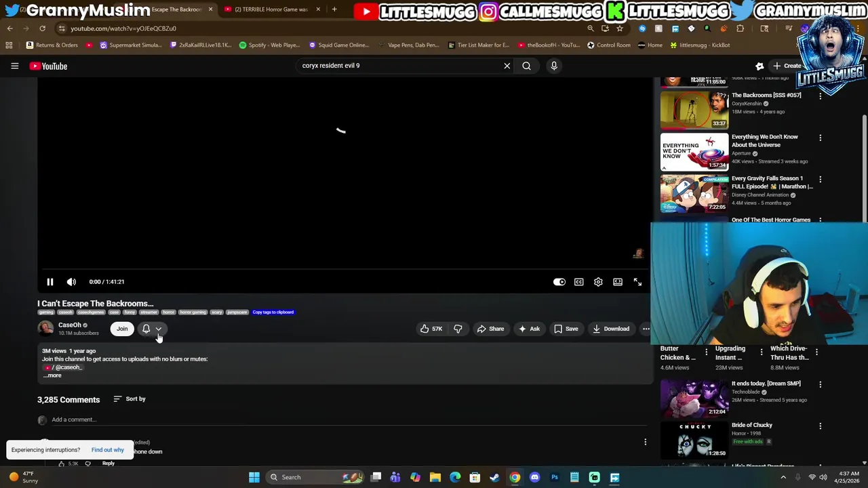Open a new browser tab with plus

coord(334,9)
